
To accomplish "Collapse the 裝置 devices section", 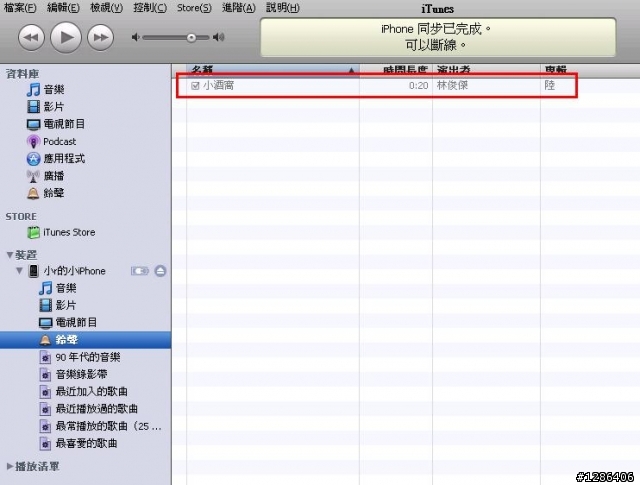I will coord(10,255).
